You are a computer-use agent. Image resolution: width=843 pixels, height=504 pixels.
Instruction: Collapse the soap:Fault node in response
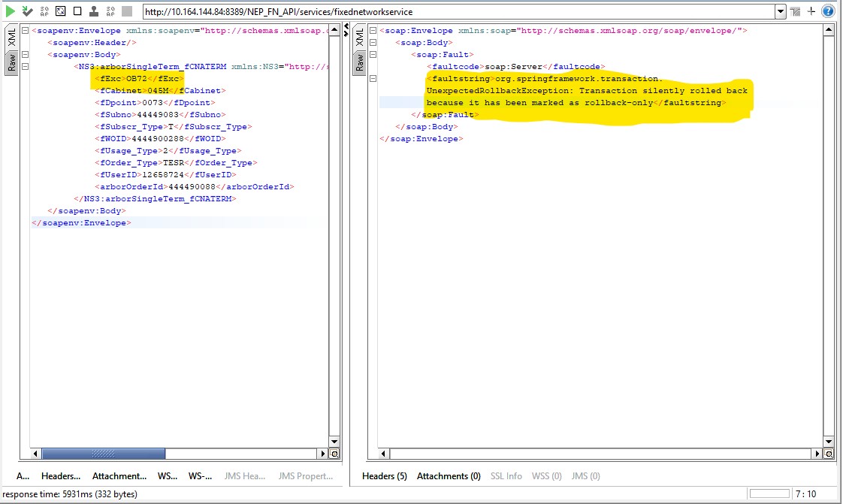(373, 55)
